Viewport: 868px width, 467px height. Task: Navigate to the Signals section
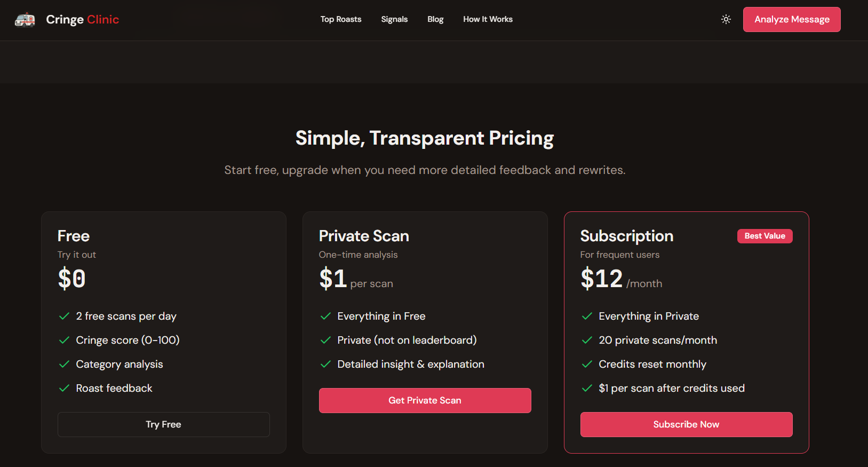click(x=394, y=19)
